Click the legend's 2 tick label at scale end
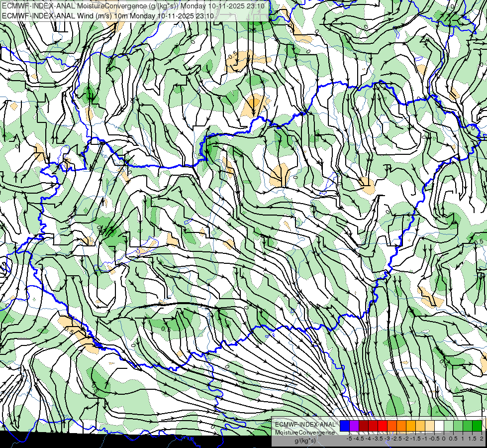This screenshot has width=487, height=448. pyautogui.click(x=482, y=439)
